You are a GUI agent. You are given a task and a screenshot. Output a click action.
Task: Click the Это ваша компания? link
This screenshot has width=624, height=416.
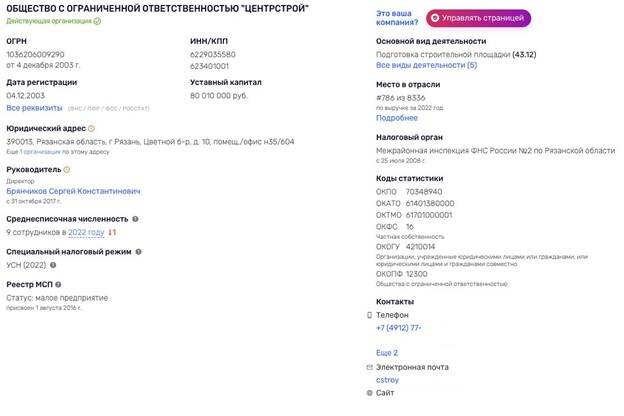click(x=393, y=17)
